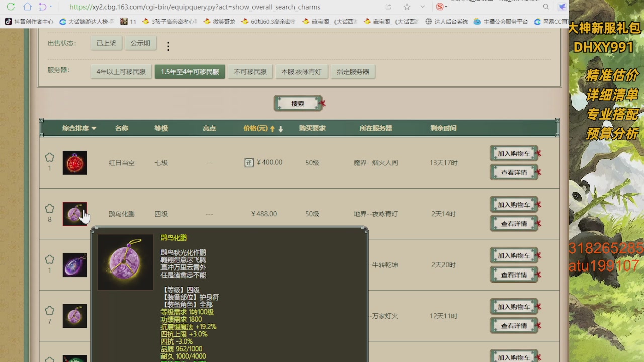This screenshot has height=362, width=644.
Task: Click the 13天17时 remaining time text
Action: click(x=443, y=163)
